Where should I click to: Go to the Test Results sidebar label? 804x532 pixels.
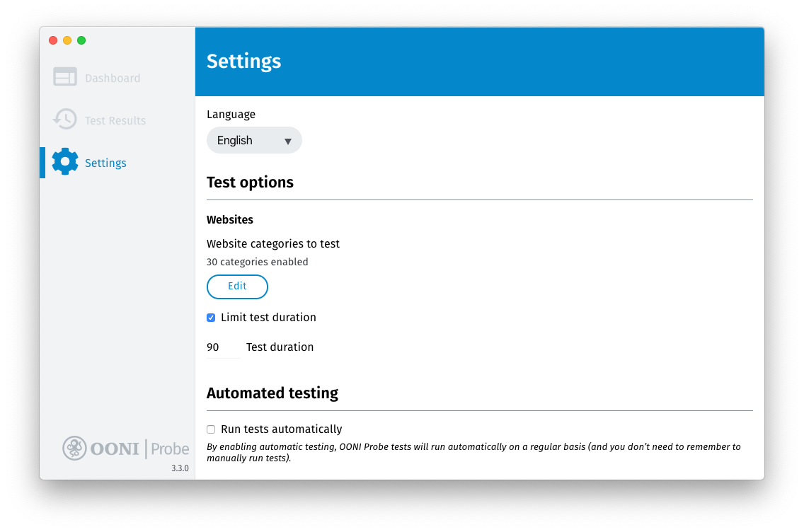click(x=115, y=121)
